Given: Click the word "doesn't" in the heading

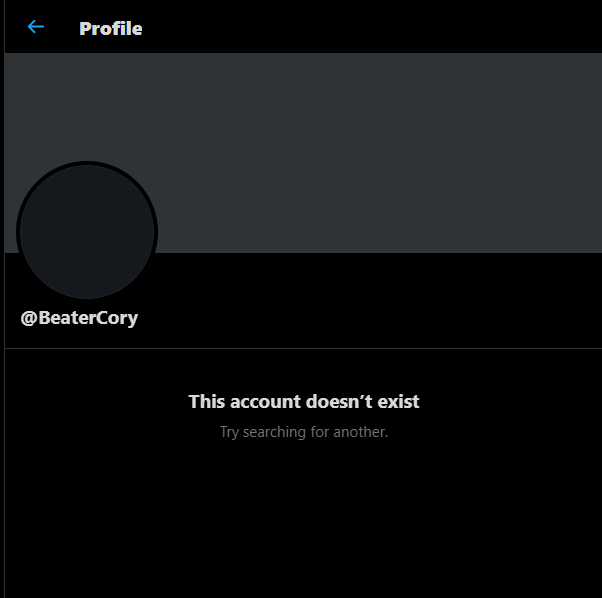Looking at the screenshot, I should (x=339, y=401).
